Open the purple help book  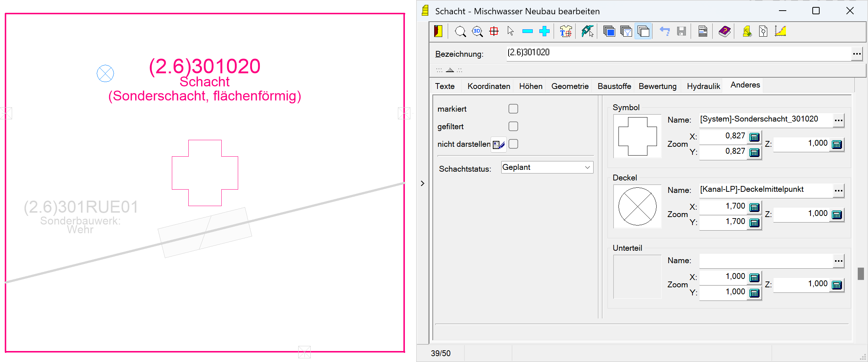(724, 31)
